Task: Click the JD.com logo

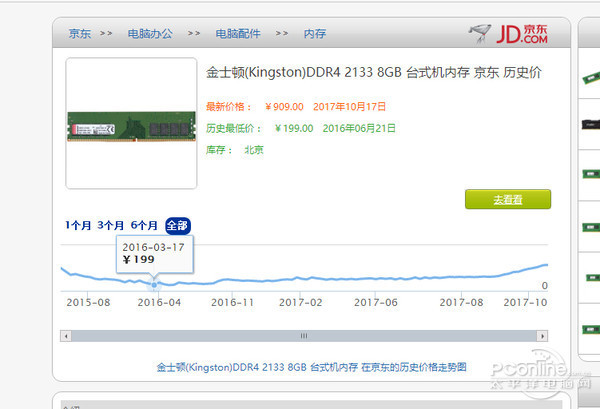Action: point(509,33)
